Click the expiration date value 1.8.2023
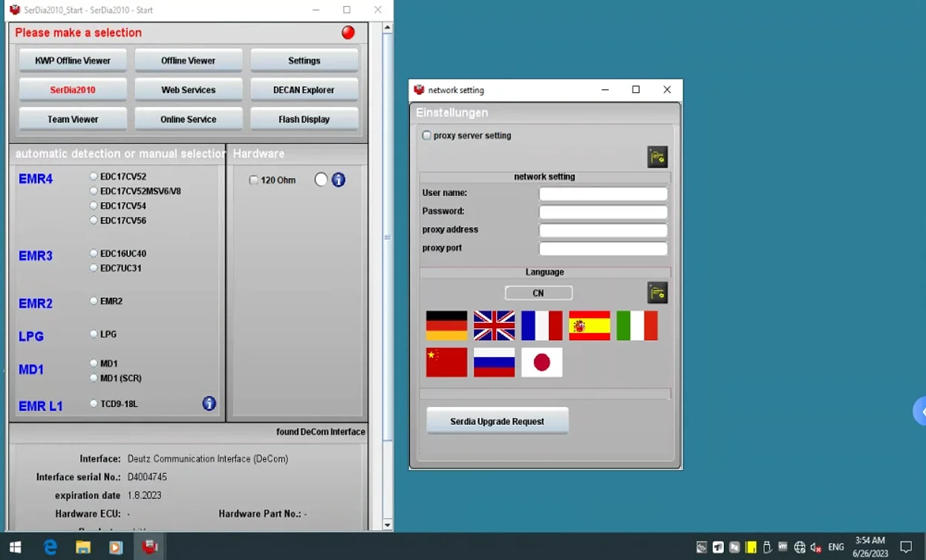This screenshot has width=926, height=560. click(x=144, y=495)
